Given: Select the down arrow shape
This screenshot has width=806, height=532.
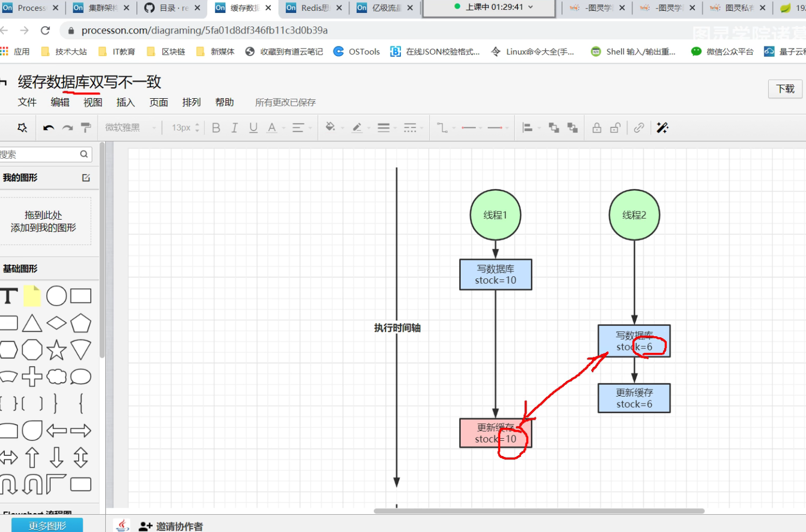Looking at the screenshot, I should (x=57, y=458).
